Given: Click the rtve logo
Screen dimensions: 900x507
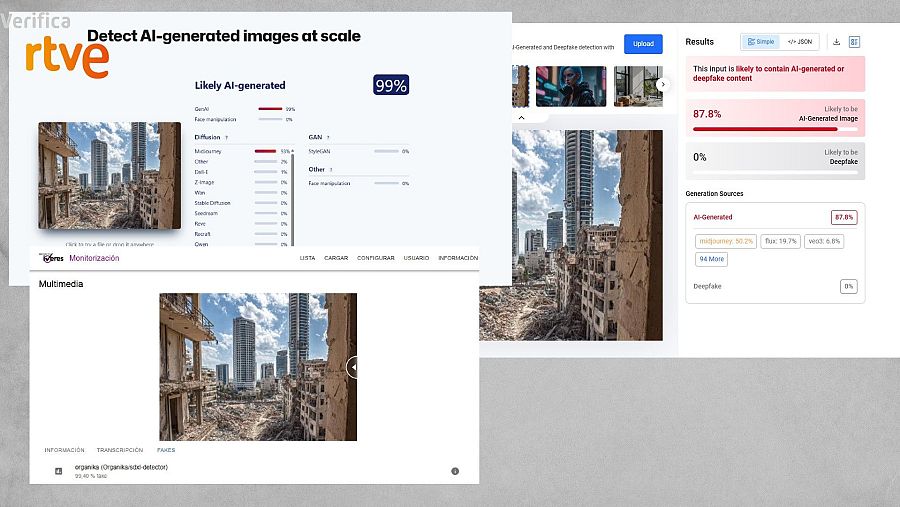Looking at the screenshot, I should (67, 56).
